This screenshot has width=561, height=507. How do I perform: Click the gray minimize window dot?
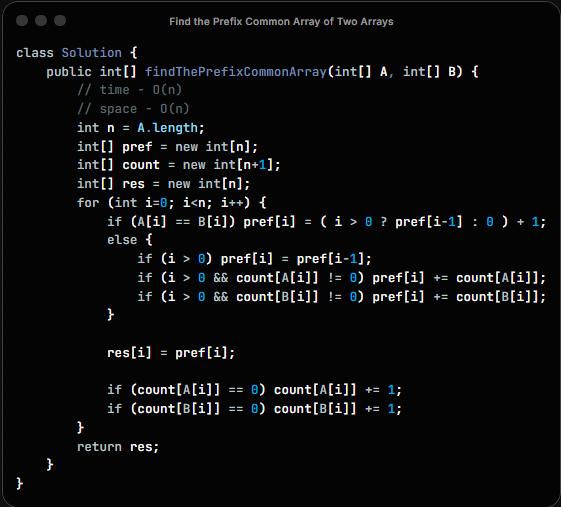(x=41, y=21)
